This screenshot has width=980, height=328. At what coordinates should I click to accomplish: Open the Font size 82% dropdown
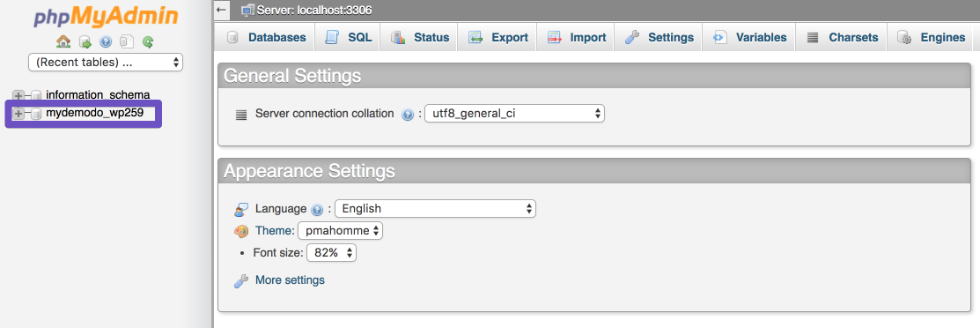coord(332,253)
